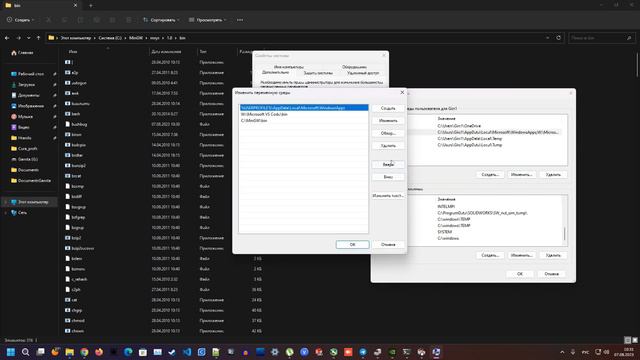This screenshot has width=640, height=360.
Task: Open the Оборудование tab
Action: point(354,67)
